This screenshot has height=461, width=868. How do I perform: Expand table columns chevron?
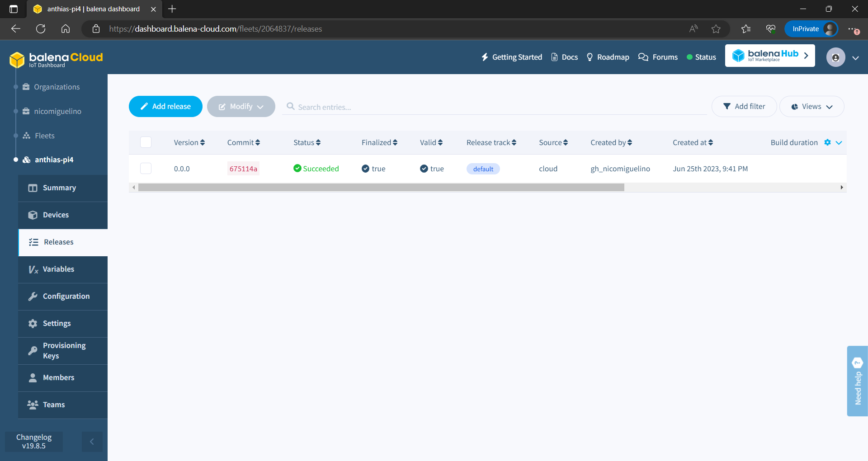[x=839, y=142]
